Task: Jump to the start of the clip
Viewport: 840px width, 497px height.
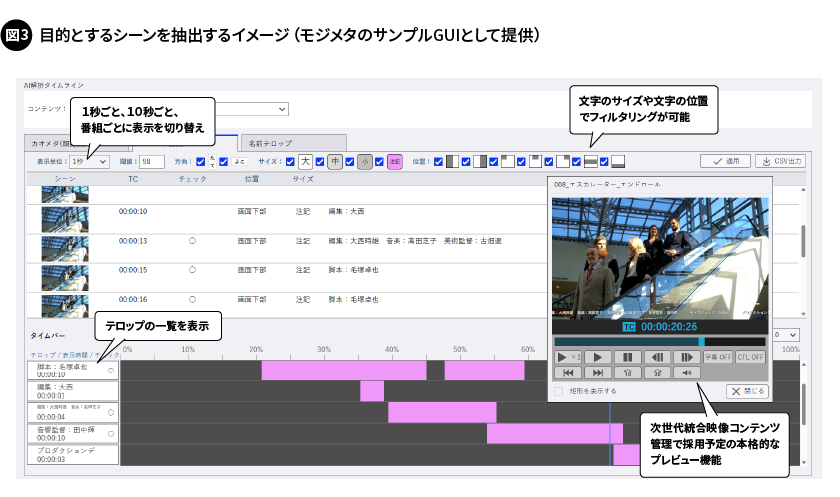Action: click(x=568, y=373)
